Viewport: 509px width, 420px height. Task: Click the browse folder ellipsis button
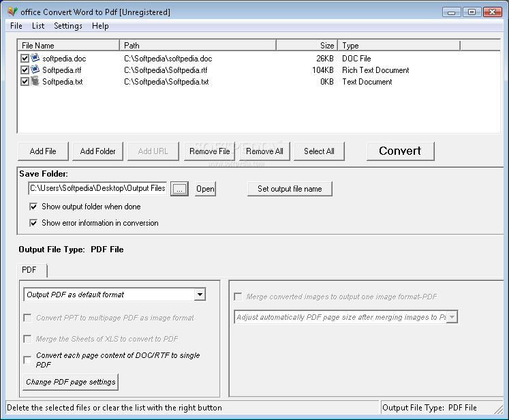[179, 189]
